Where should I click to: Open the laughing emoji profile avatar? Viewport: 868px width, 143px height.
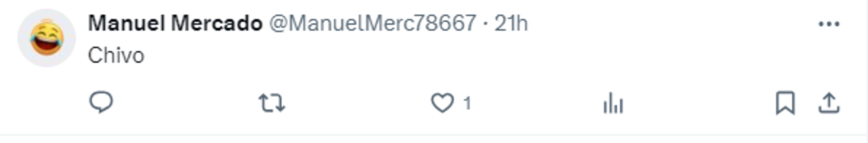coord(47,38)
